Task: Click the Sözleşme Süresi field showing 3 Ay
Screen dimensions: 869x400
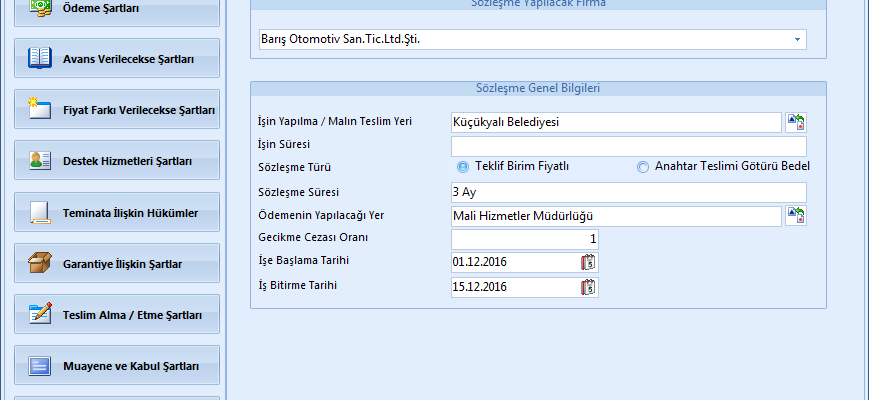Action: (x=628, y=192)
